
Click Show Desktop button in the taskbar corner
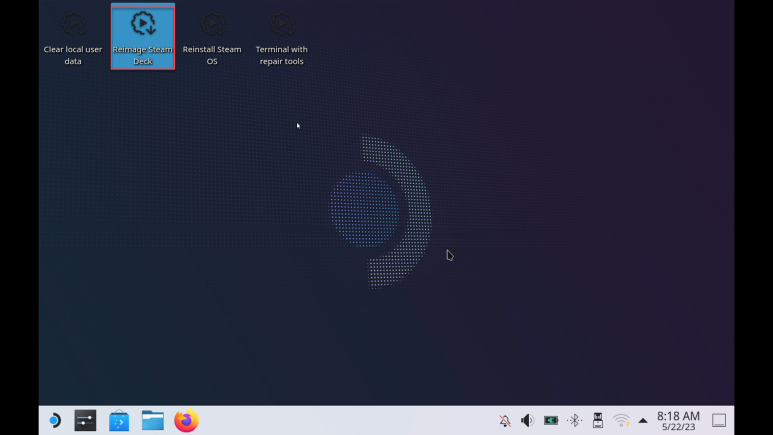(x=719, y=421)
